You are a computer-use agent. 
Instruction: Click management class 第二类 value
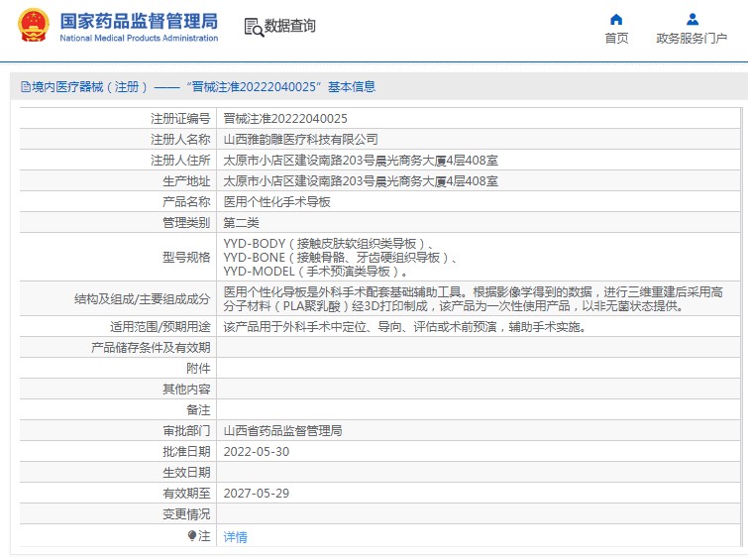pos(242,223)
